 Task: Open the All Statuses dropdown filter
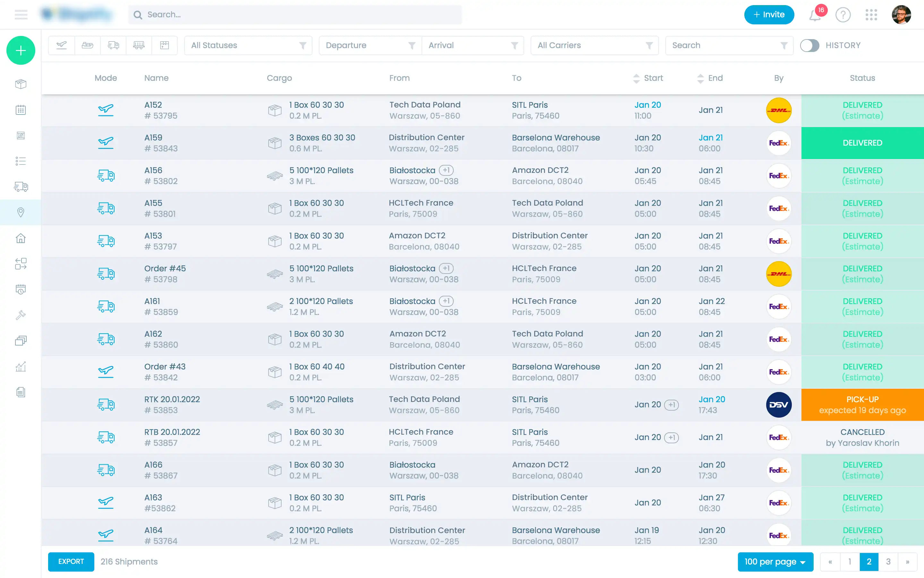pyautogui.click(x=248, y=46)
